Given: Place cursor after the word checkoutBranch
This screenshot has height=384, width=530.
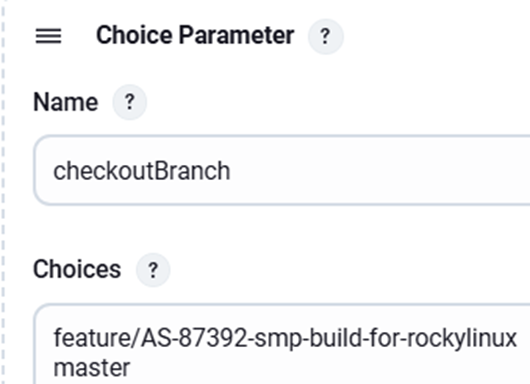Looking at the screenshot, I should (x=231, y=171).
